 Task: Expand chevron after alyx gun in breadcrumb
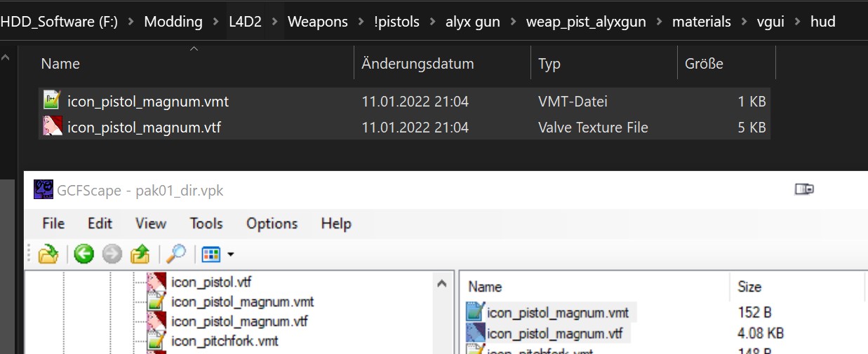[514, 22]
